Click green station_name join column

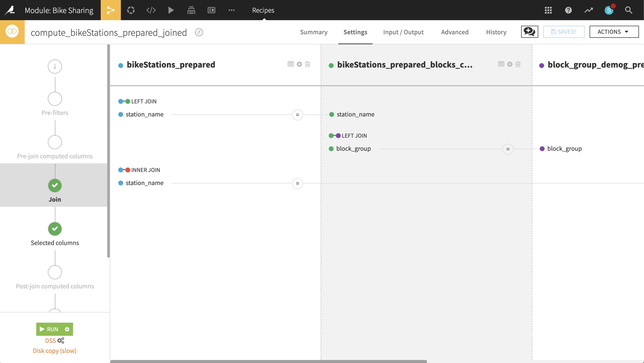(355, 114)
